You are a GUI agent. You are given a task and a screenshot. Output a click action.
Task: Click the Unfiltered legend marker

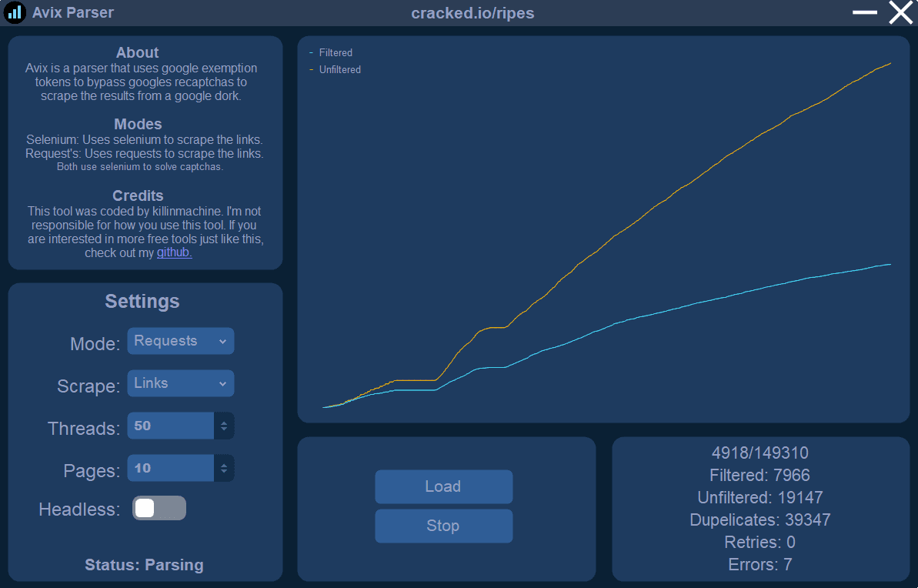click(x=312, y=70)
